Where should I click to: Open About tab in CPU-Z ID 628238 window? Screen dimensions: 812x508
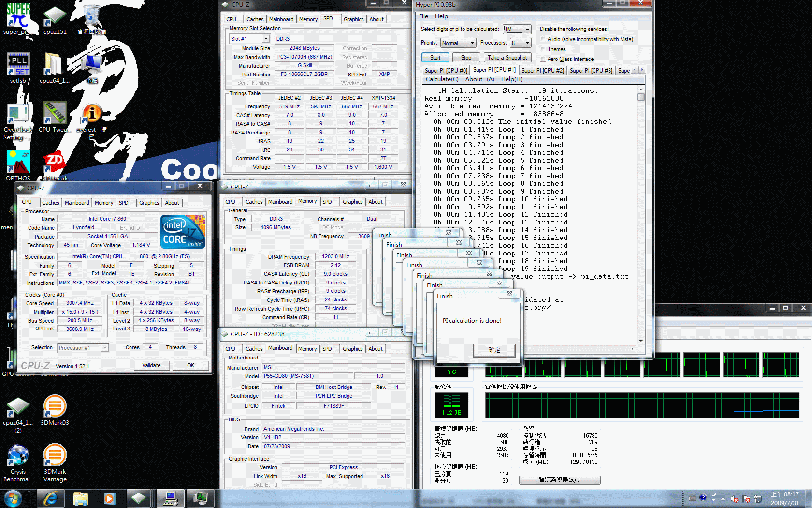tap(376, 349)
